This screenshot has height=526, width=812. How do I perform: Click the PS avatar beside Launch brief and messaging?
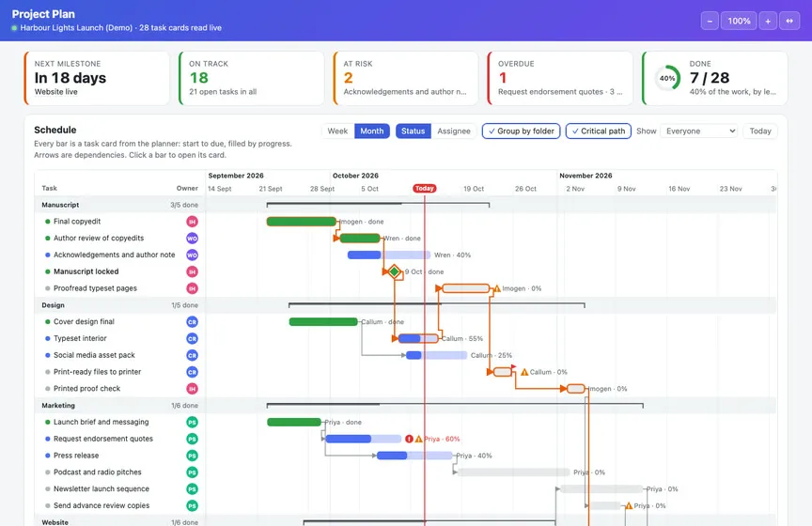[192, 423]
